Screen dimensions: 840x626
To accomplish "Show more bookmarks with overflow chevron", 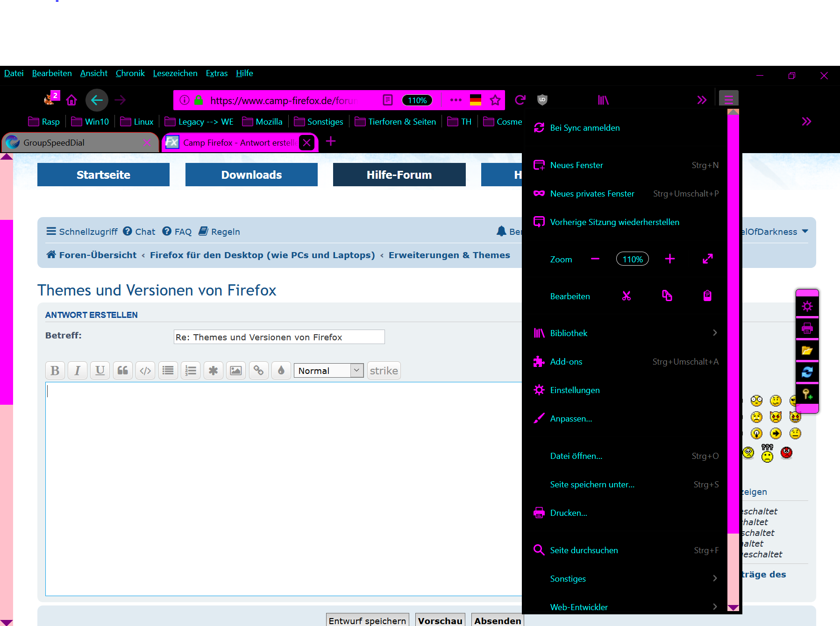I will pyautogui.click(x=806, y=122).
